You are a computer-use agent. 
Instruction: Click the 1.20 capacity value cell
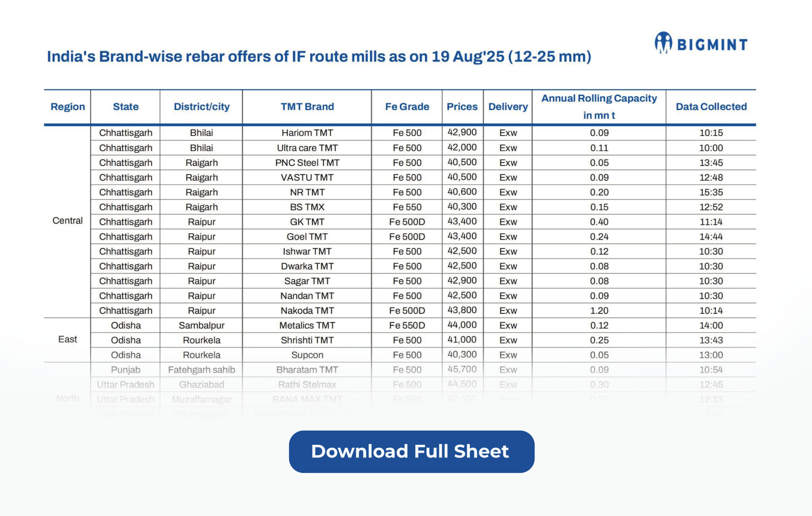coord(599,310)
